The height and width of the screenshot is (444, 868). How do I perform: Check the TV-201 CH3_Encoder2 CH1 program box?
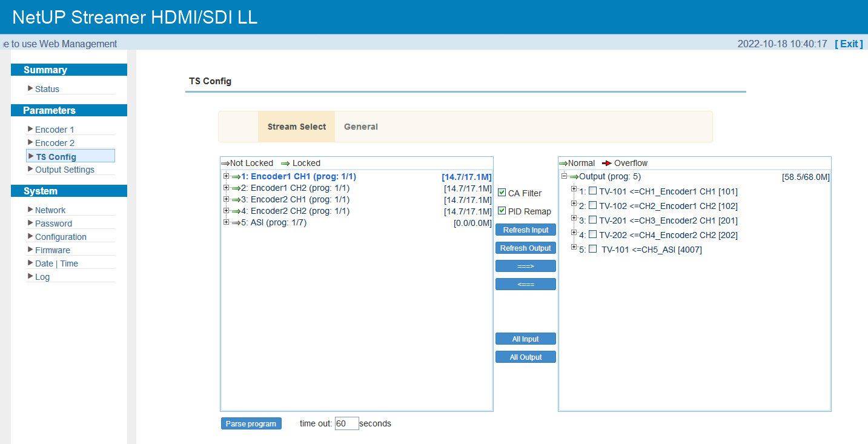tap(593, 220)
